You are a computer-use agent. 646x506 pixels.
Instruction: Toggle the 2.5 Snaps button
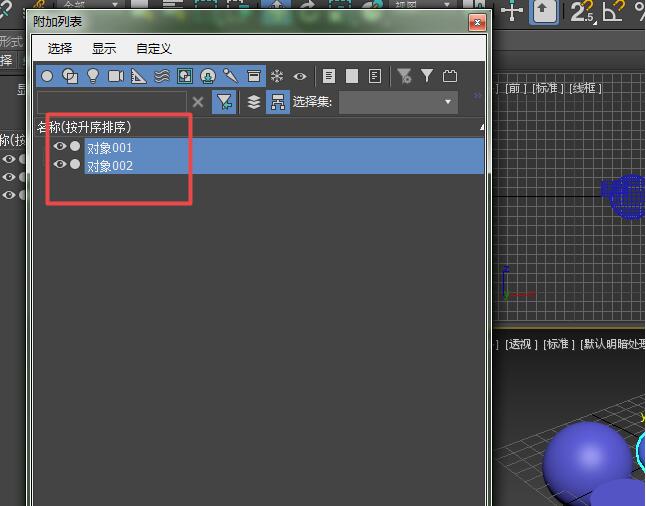(x=582, y=12)
